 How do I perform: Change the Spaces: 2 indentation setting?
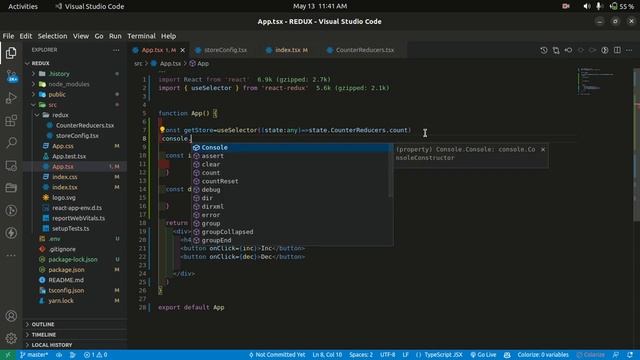pyautogui.click(x=361, y=355)
